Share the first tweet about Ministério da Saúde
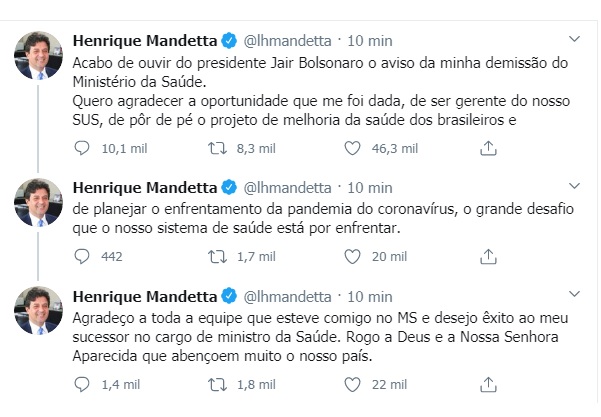 click(487, 148)
